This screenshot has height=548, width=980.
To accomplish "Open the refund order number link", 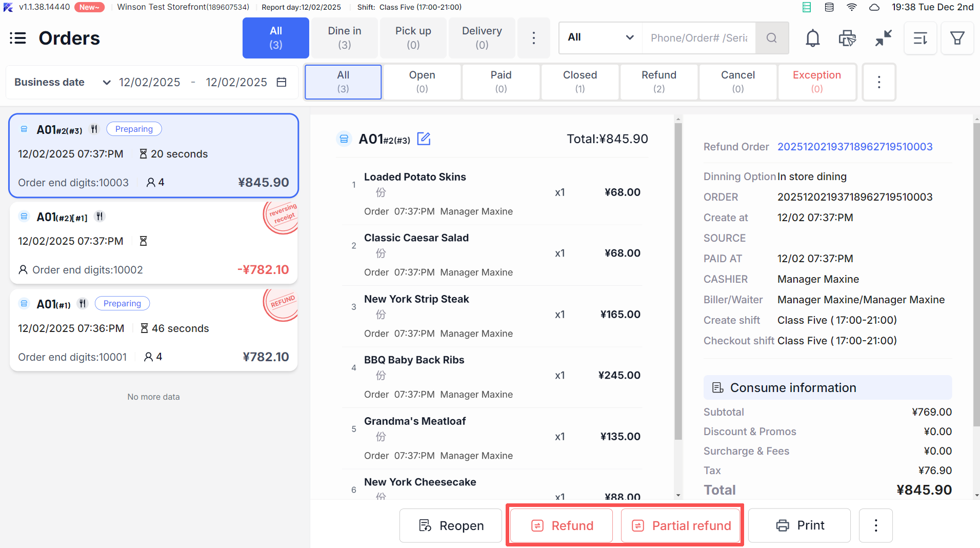I will [854, 147].
